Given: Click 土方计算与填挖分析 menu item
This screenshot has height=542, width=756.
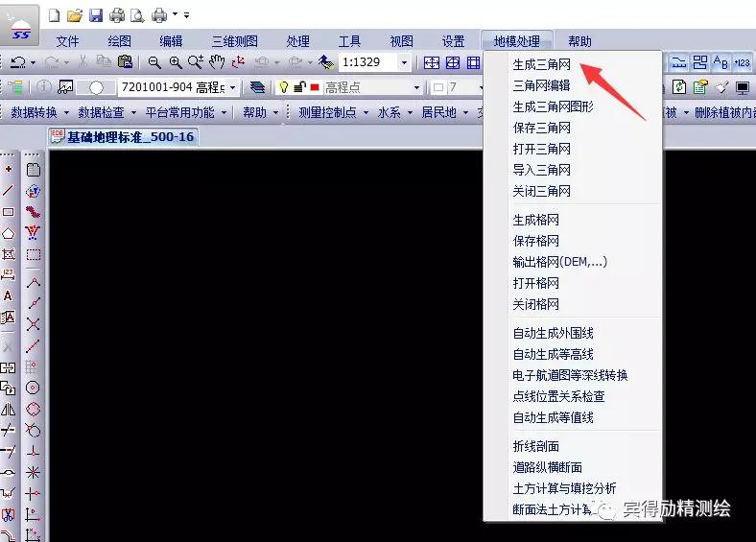Looking at the screenshot, I should tap(564, 488).
